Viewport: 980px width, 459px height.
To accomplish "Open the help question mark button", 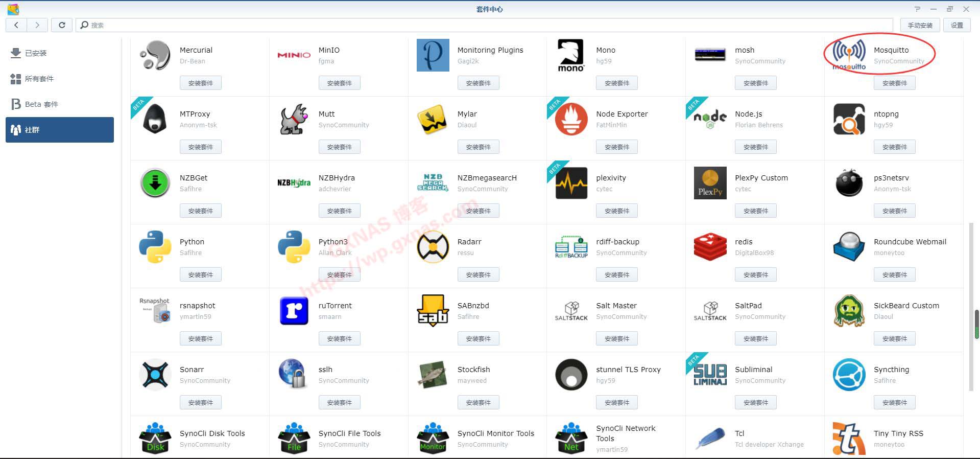I will 917,9.
